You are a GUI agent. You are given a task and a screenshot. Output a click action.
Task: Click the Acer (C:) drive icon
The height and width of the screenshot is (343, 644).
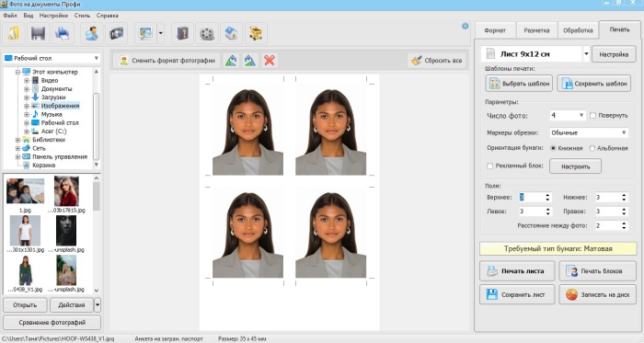point(35,131)
